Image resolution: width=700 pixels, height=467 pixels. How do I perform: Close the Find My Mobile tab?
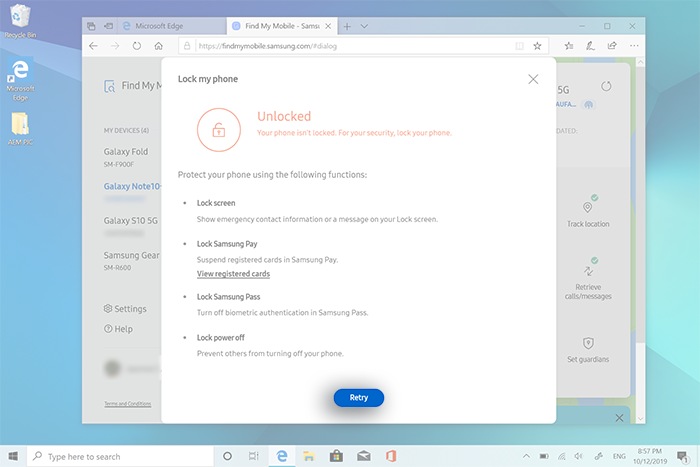(x=328, y=26)
